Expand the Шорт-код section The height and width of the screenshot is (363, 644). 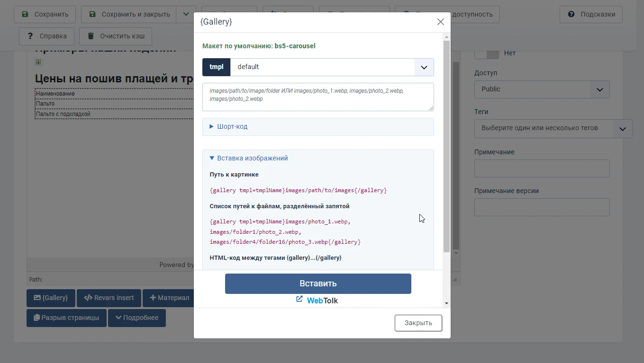coord(232,126)
